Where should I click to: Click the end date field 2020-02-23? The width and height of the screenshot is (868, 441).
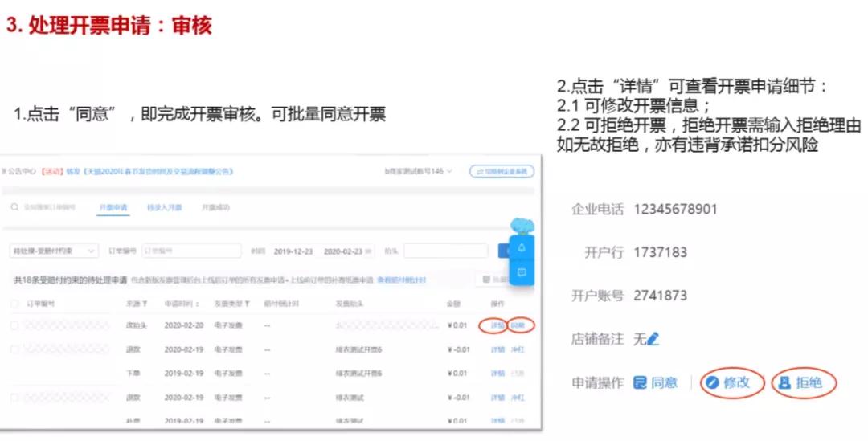pyautogui.click(x=342, y=251)
